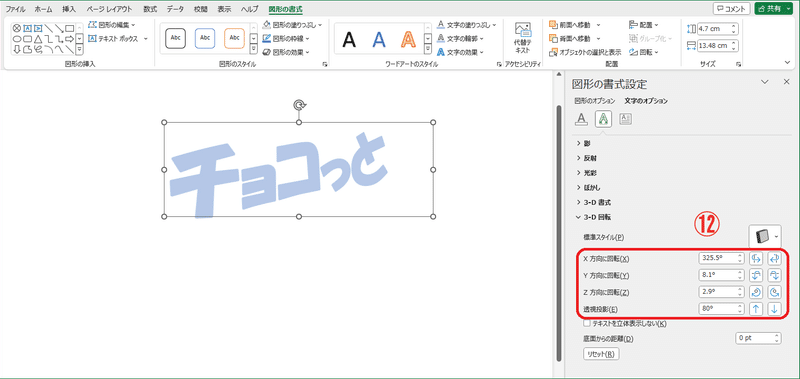The height and width of the screenshot is (379, 800).
Task: Expand the 反射 (Reflection) section
Action: tap(586, 158)
